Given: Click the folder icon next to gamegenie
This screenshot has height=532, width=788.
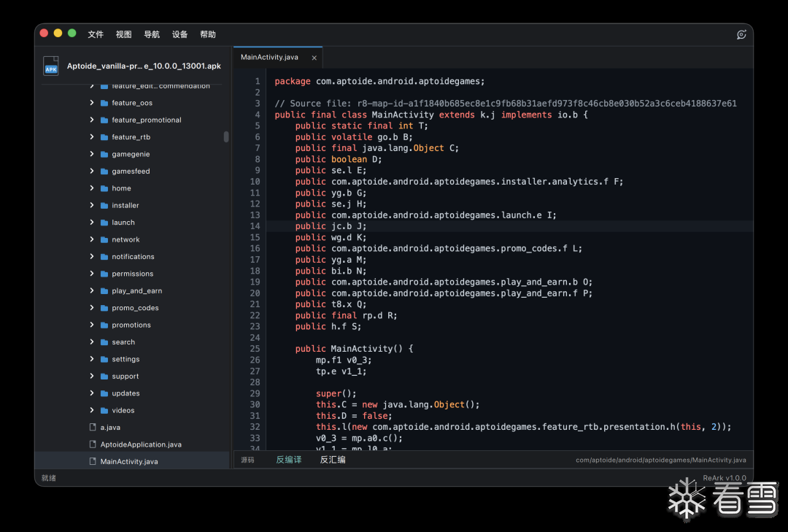Looking at the screenshot, I should click(x=104, y=155).
